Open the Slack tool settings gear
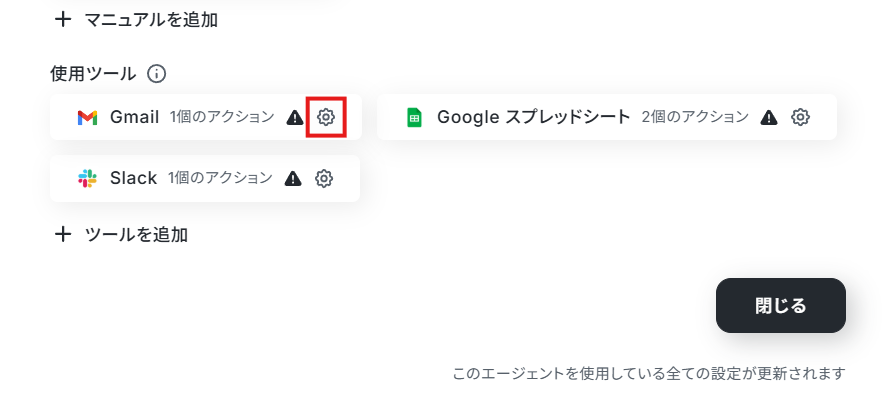This screenshot has width=886, height=413. point(324,179)
